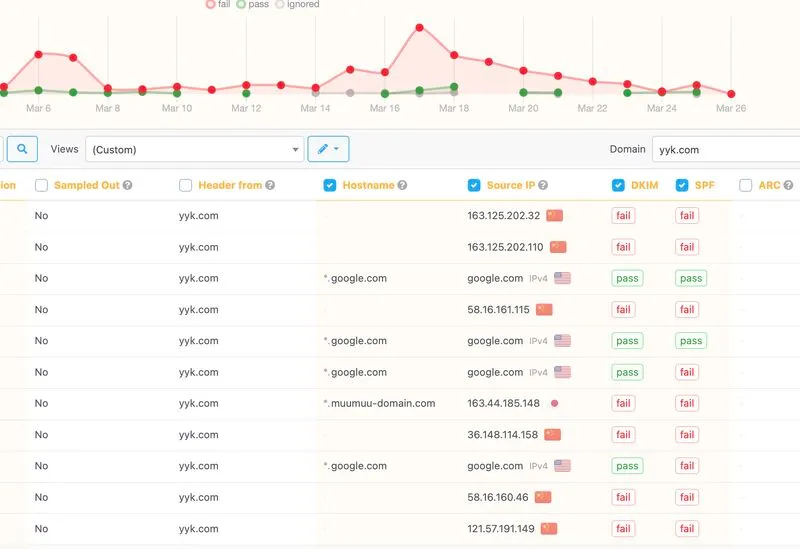Click help icon next to Header from
The width and height of the screenshot is (800, 549).
coord(270,185)
